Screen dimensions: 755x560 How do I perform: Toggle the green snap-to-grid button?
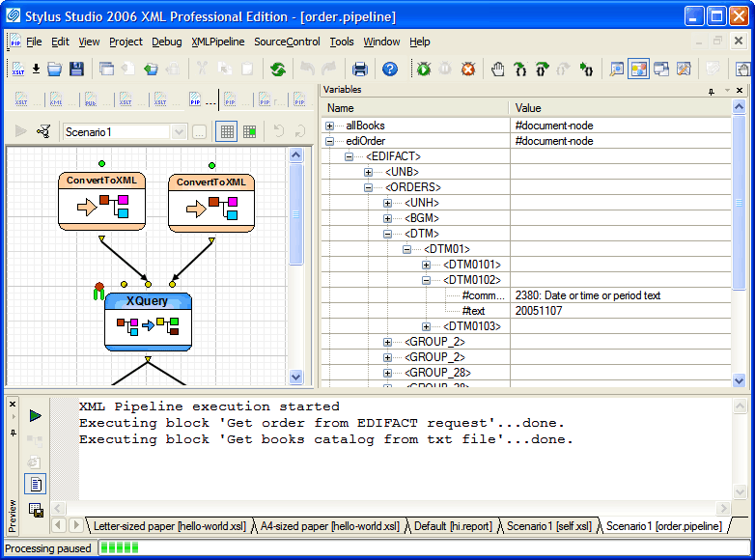249,131
